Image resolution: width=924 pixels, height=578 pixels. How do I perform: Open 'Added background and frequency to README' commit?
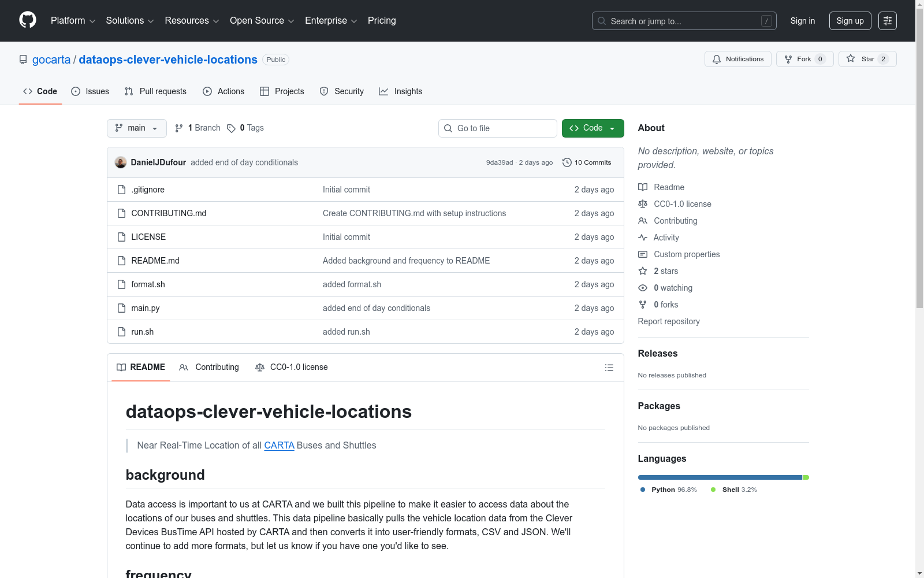tap(406, 261)
